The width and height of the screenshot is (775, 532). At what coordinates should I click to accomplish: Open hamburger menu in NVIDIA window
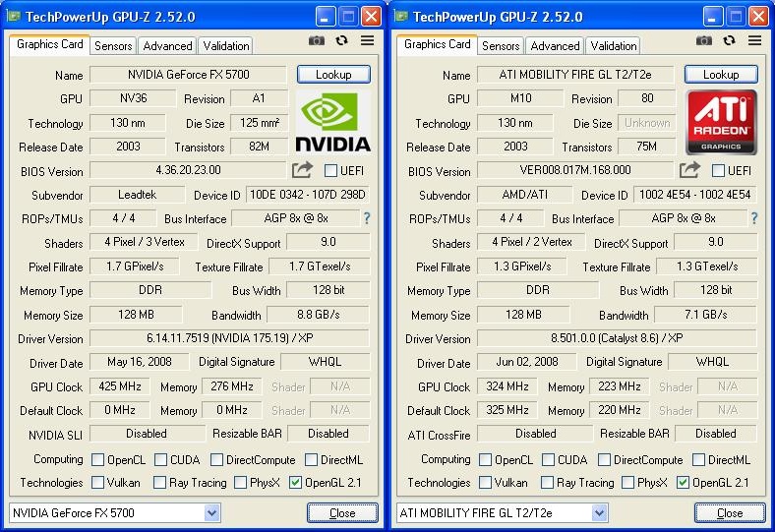(x=367, y=40)
